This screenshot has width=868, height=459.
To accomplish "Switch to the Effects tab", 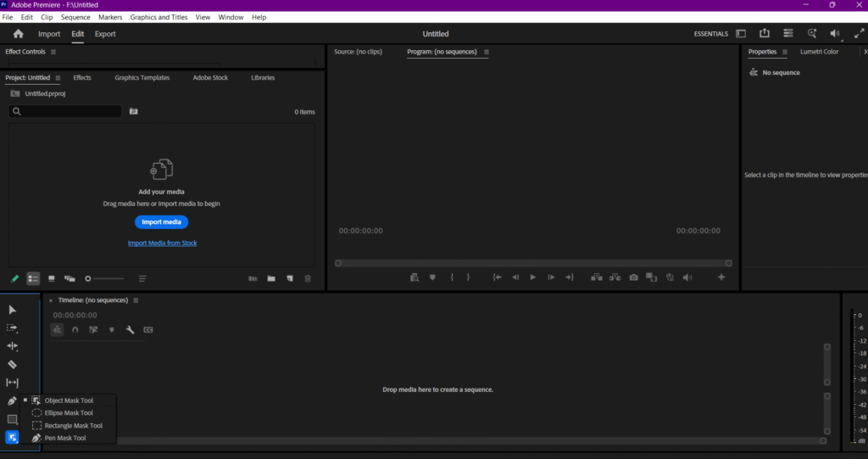I will pyautogui.click(x=82, y=77).
